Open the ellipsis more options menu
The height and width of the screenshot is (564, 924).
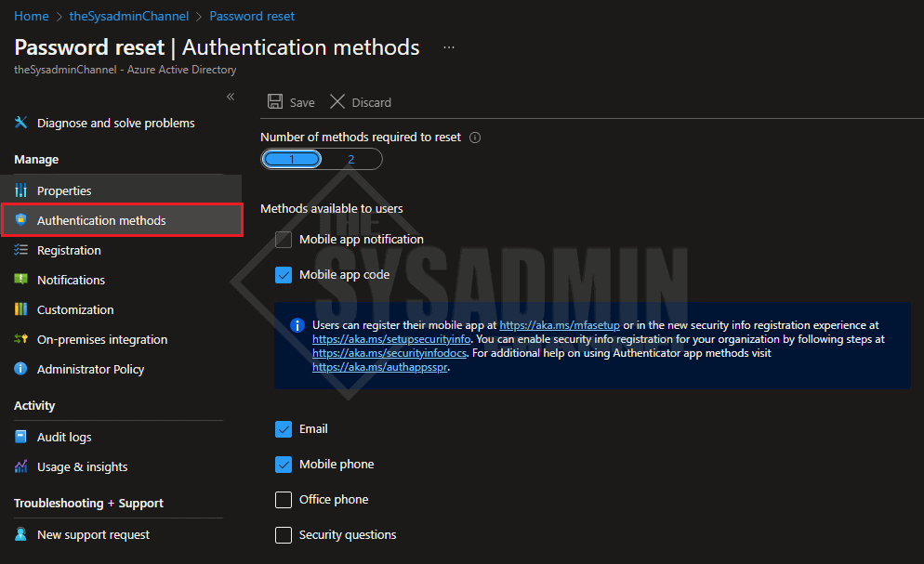(449, 47)
